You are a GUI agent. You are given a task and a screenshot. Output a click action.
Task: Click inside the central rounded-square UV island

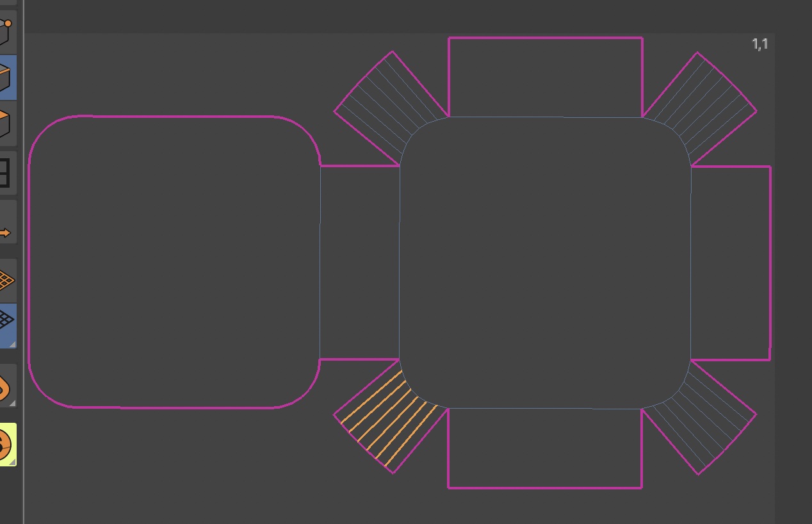(x=544, y=263)
